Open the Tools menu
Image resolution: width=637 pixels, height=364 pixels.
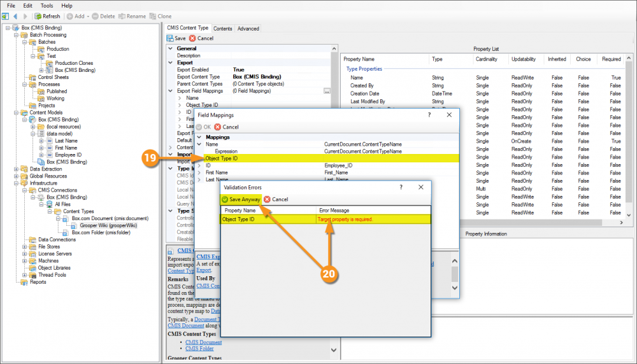coord(47,6)
